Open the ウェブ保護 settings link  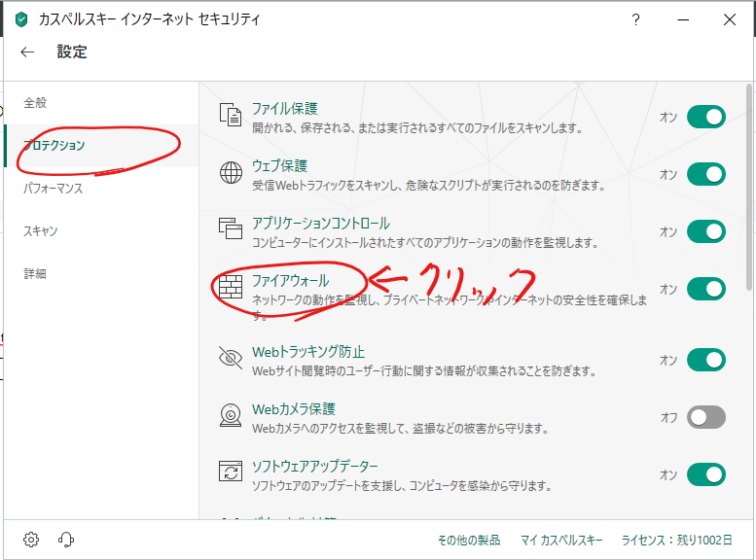[279, 166]
